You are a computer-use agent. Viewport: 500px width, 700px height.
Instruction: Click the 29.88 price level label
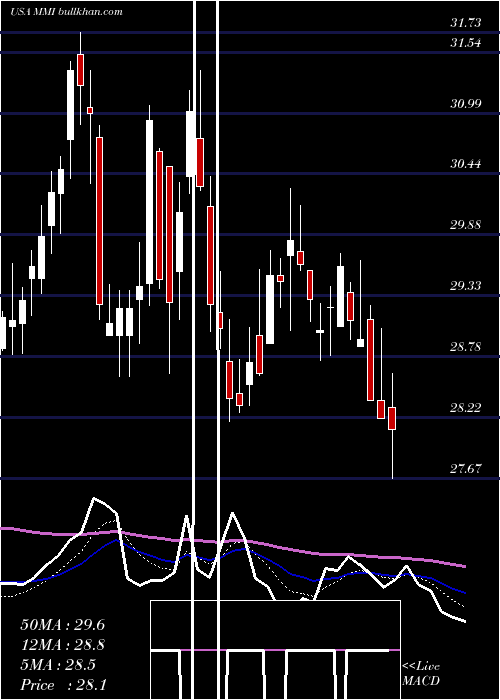point(466,225)
